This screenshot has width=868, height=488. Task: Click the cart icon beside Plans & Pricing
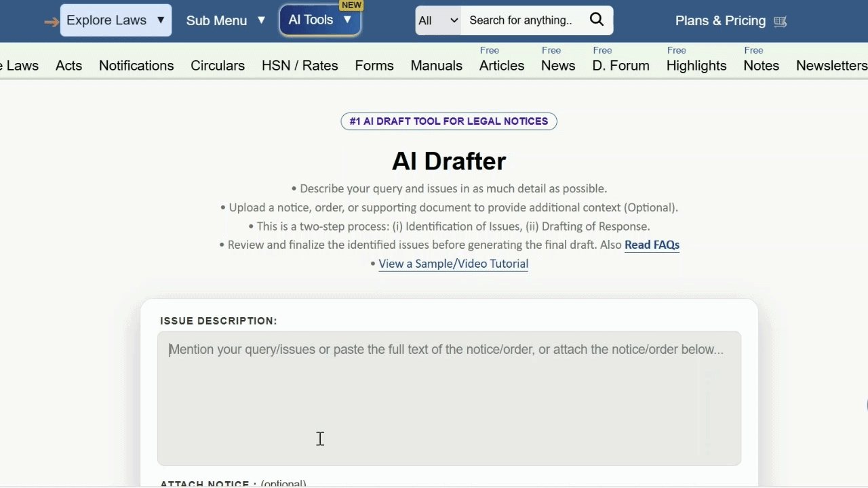click(781, 21)
